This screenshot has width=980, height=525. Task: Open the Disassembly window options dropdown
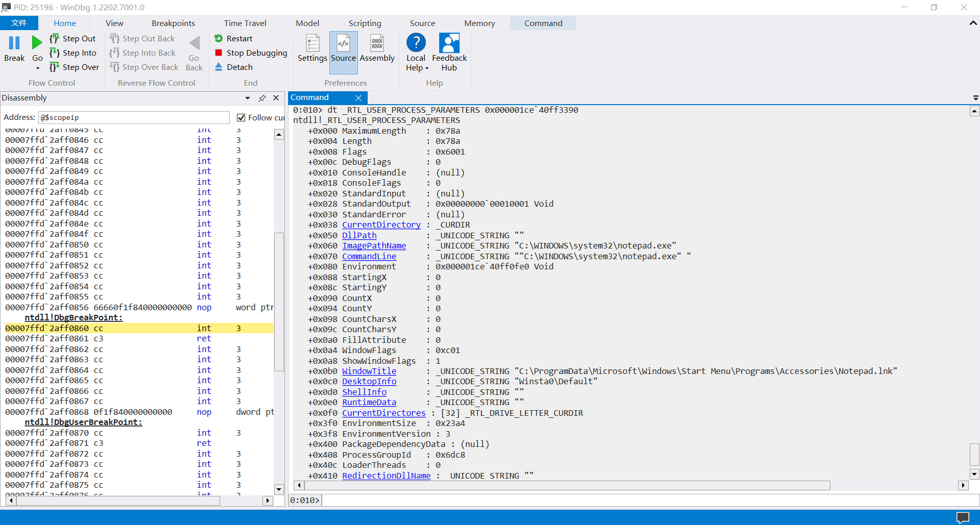pyautogui.click(x=248, y=98)
